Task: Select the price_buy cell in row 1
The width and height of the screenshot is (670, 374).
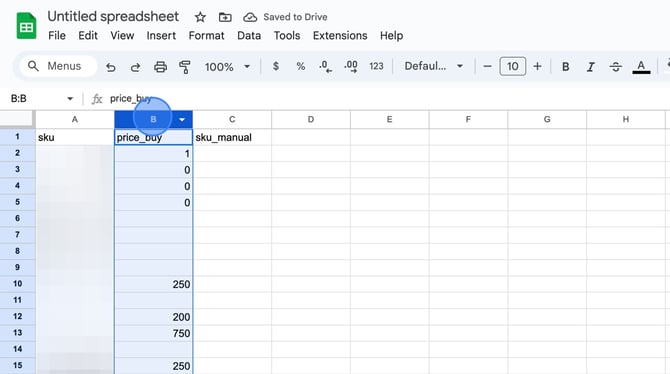Action: [x=153, y=137]
